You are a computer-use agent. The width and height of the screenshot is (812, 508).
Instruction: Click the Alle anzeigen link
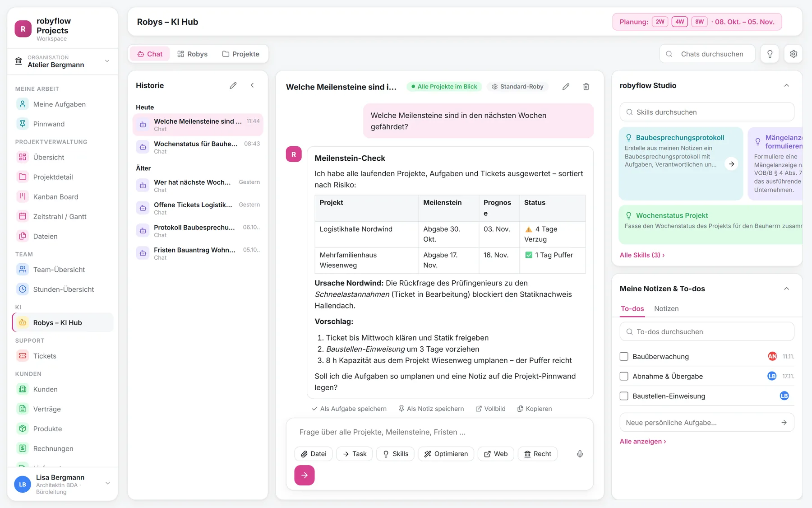[x=643, y=442]
